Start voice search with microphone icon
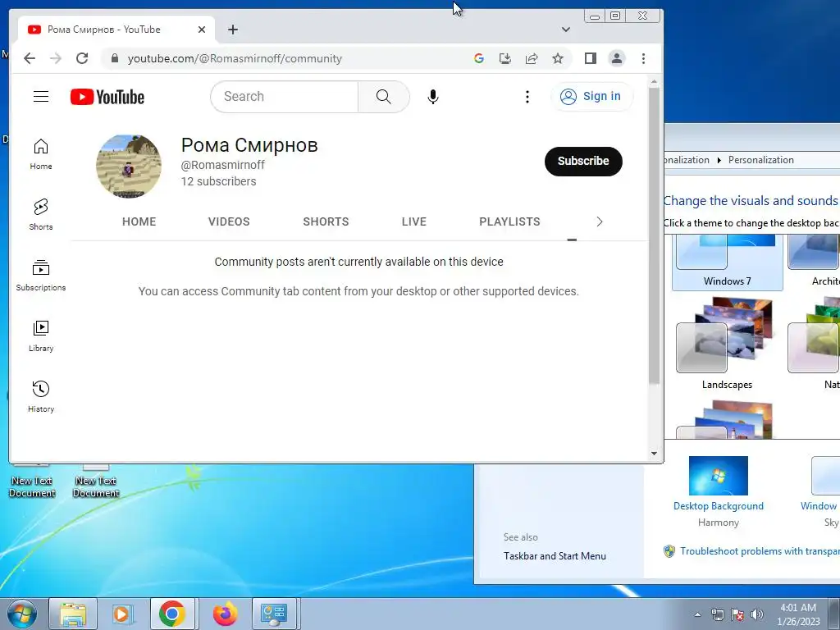Screen dimensions: 840x630 click(433, 97)
